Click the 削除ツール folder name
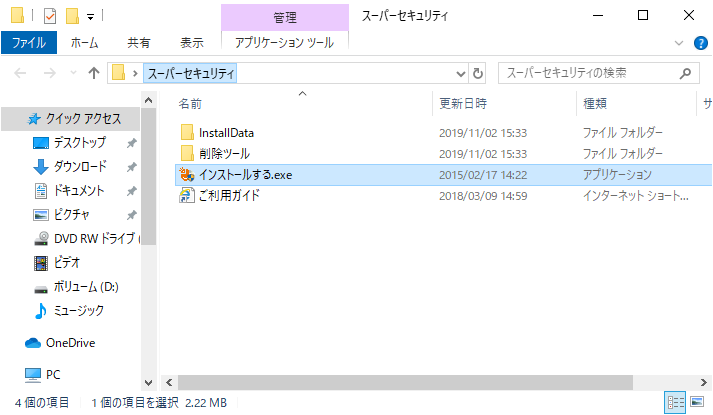 224,154
